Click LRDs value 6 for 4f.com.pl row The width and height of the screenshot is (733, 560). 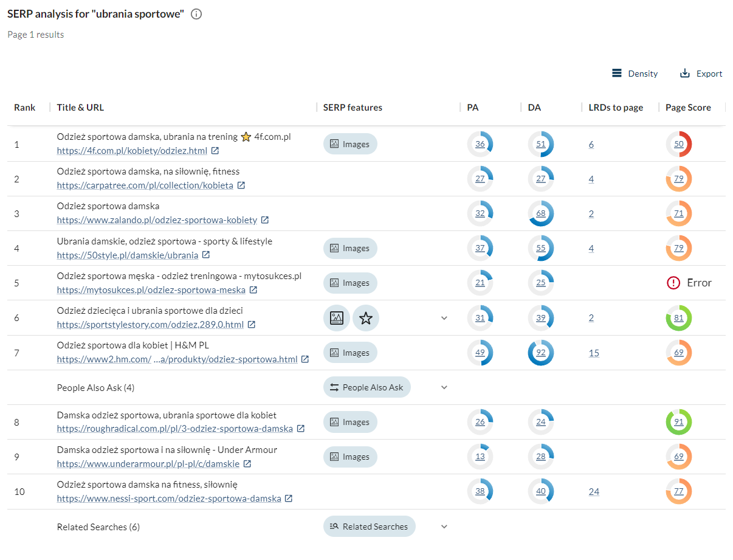coord(591,144)
